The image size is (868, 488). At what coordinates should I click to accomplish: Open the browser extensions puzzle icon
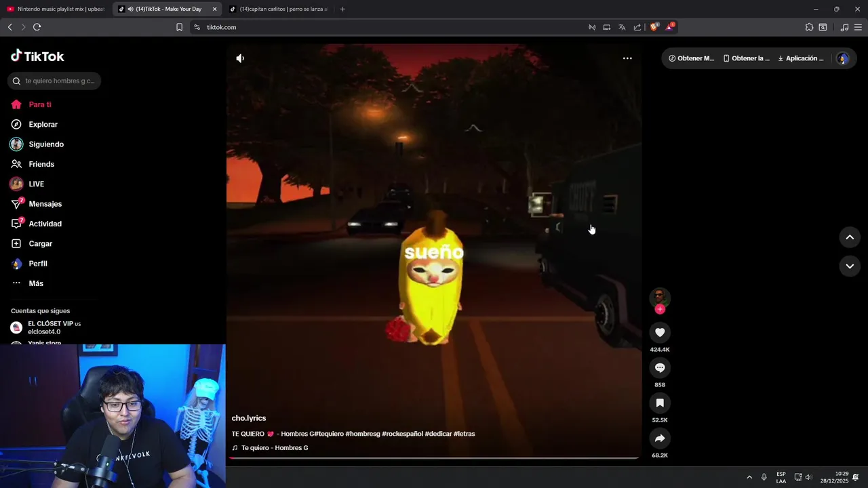pyautogui.click(x=809, y=27)
